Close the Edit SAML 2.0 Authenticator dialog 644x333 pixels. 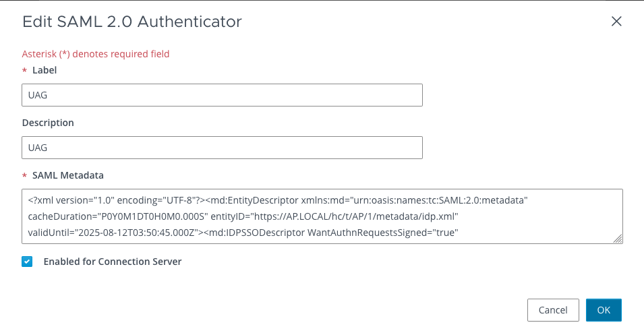click(x=616, y=22)
